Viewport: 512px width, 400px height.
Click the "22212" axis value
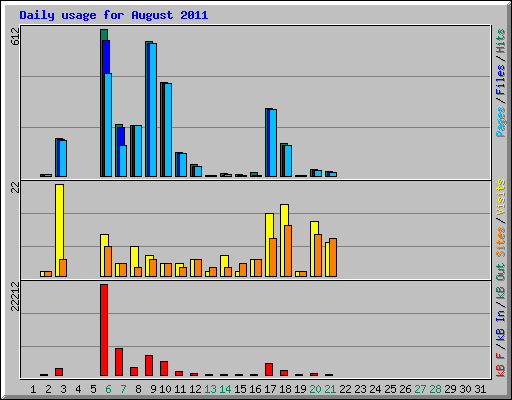(15, 297)
